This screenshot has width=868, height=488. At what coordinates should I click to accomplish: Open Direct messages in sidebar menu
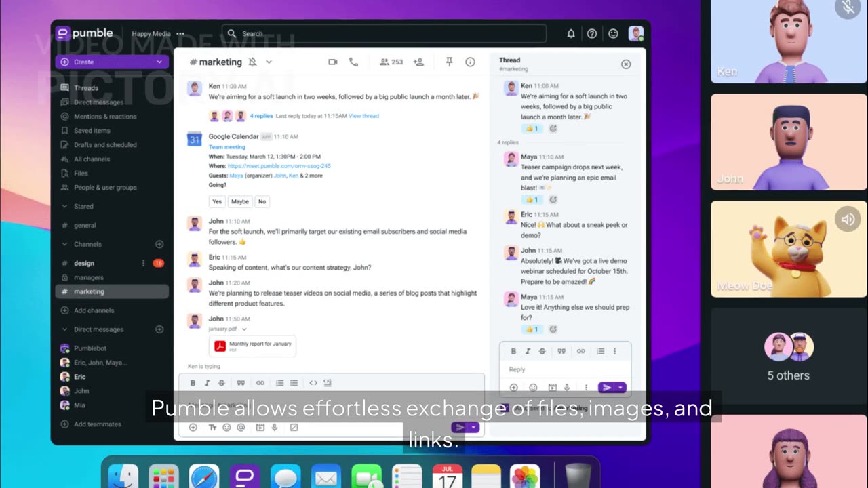tap(98, 102)
